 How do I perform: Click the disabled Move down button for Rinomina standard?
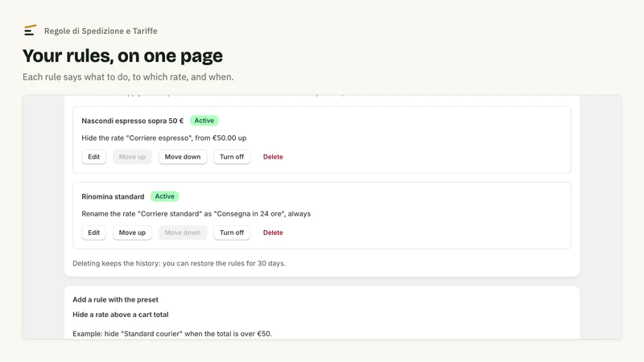183,232
